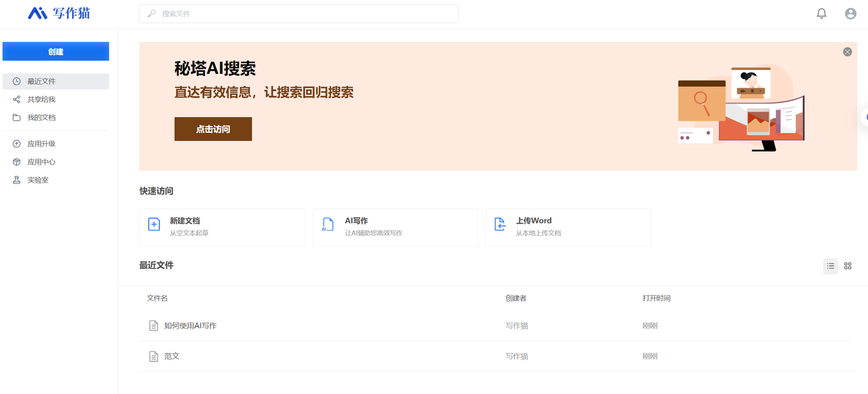Select the AI写作 quick access card
Image resolution: width=868 pixels, height=394 pixels.
pyautogui.click(x=395, y=227)
